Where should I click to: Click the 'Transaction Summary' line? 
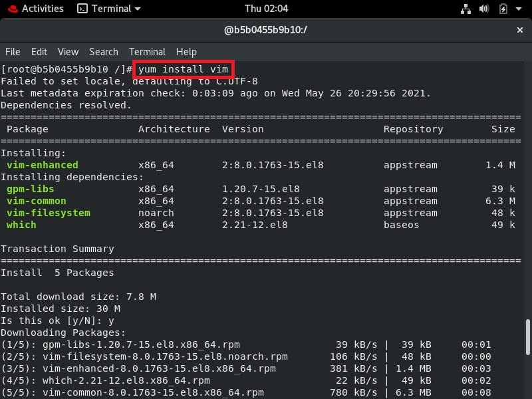click(x=57, y=249)
